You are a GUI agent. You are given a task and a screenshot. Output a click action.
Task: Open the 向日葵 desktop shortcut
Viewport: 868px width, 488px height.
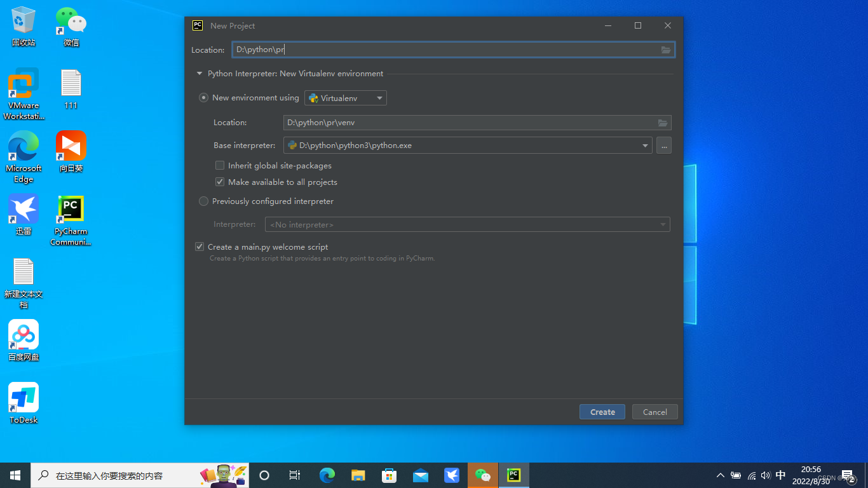(71, 152)
